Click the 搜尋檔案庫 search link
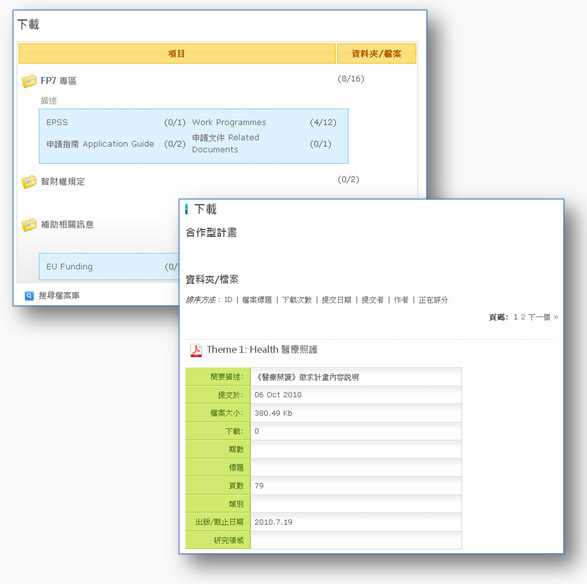Viewport: 587px width, 584px height. (59, 296)
